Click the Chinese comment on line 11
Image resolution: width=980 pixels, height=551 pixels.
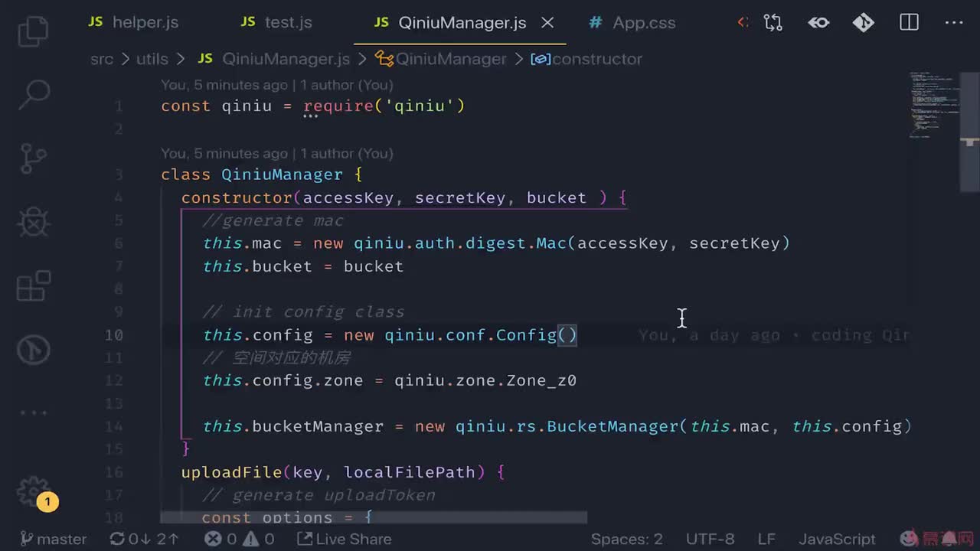[276, 358]
